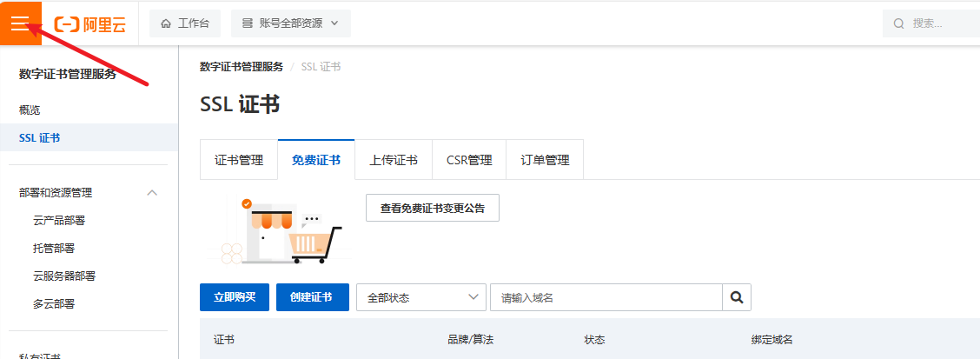
Task: Click the magnifier icon in the top search box
Action: click(899, 23)
